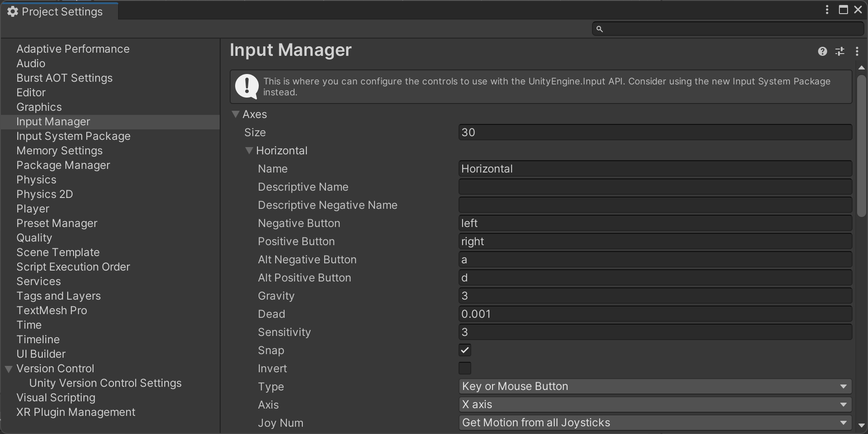Maximize the Project Settings window
868x434 pixels.
843,10
